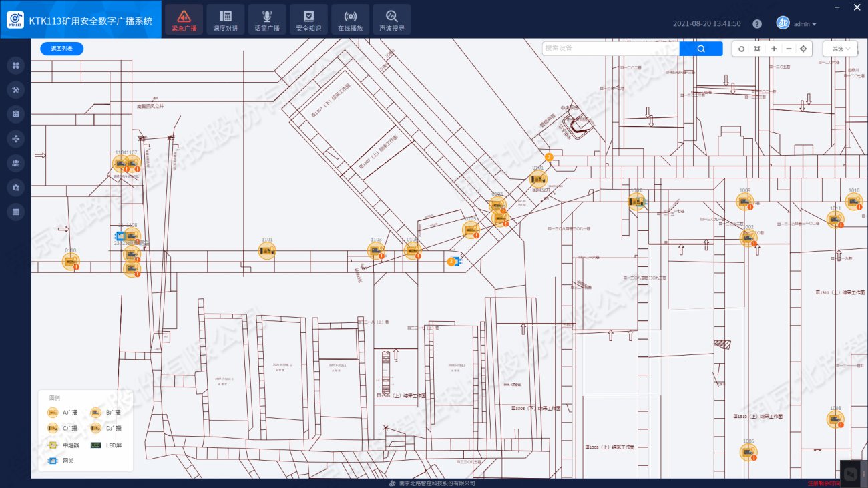Open the help question mark icon
The height and width of the screenshot is (488, 868).
[756, 24]
